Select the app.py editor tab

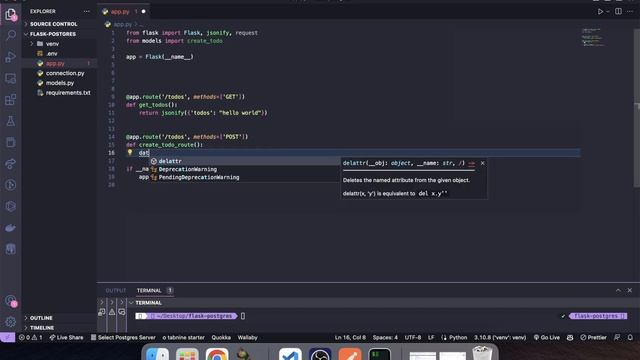click(124, 11)
